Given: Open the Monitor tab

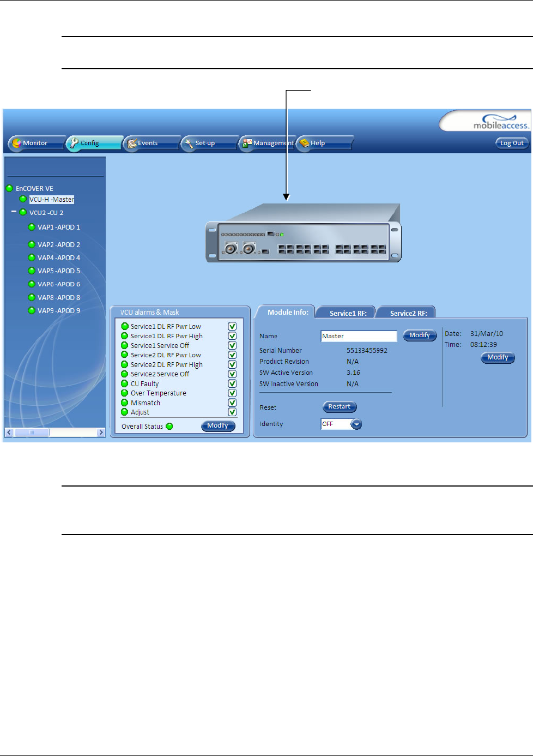Looking at the screenshot, I should click(x=37, y=143).
